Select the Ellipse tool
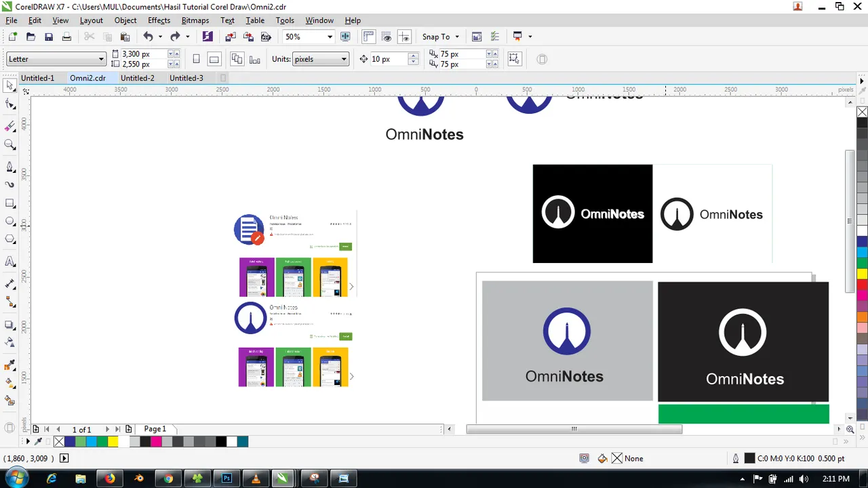This screenshot has width=868, height=488. (9, 221)
